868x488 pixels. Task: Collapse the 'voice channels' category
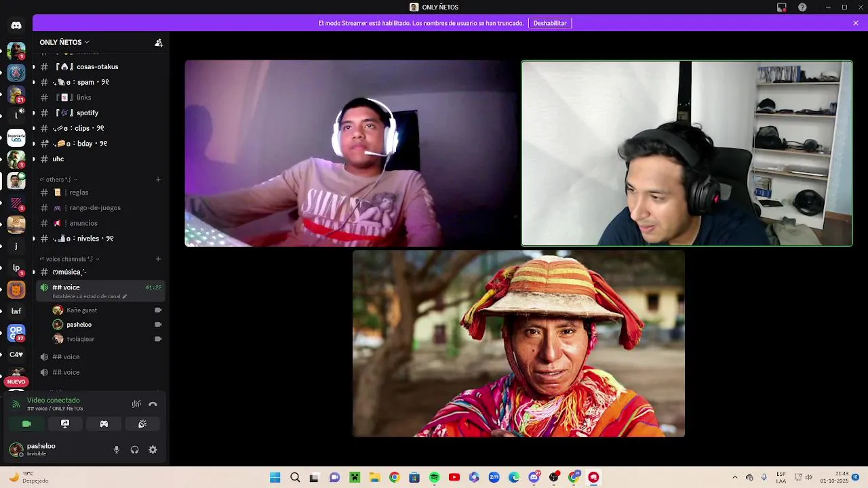click(x=70, y=259)
